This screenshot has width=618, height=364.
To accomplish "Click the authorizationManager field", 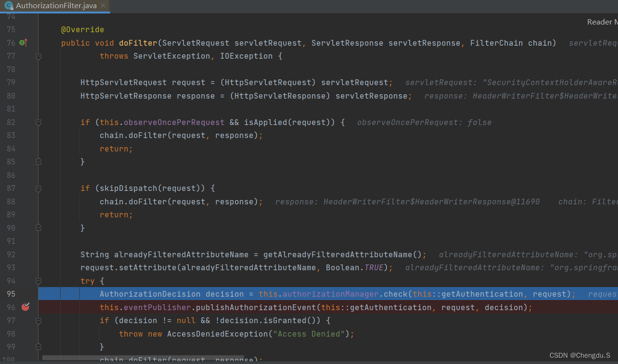I will [x=330, y=294].
